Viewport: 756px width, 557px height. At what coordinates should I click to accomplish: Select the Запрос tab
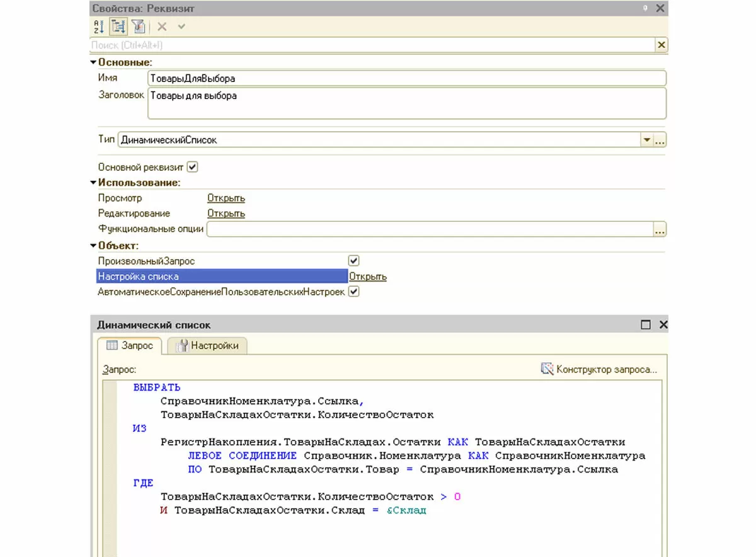(x=130, y=346)
